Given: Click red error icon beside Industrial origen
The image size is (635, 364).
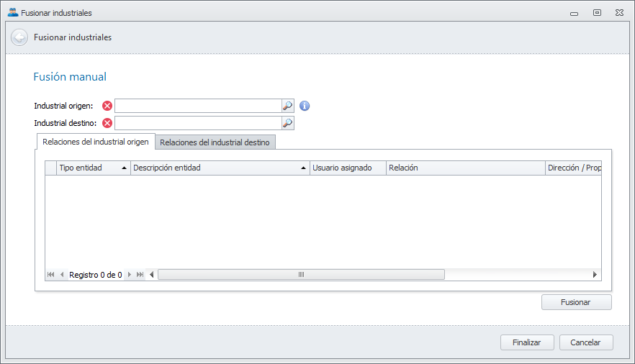Looking at the screenshot, I should click(x=107, y=106).
